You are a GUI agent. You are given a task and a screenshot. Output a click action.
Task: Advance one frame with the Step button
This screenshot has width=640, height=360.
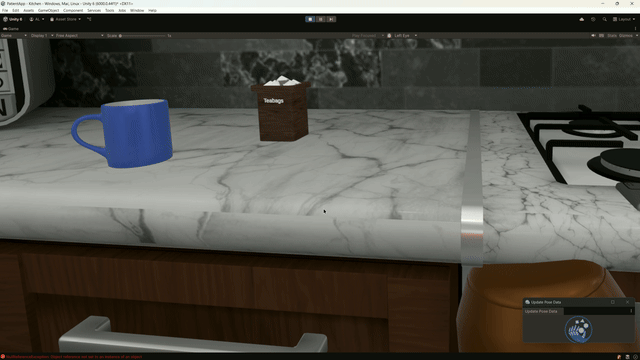pos(331,19)
